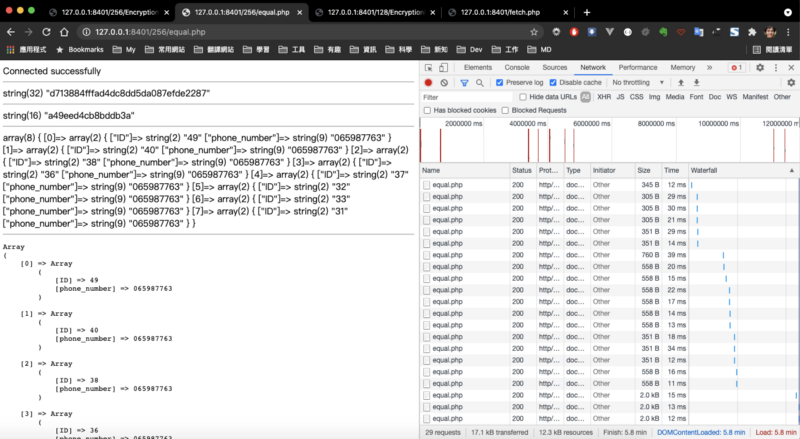800x439 pixels.
Task: Open a new browser tab
Action: point(587,12)
